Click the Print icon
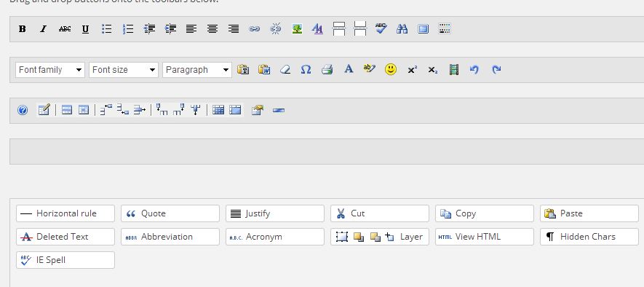Image resolution: width=644 pixels, height=287 pixels. click(x=327, y=69)
